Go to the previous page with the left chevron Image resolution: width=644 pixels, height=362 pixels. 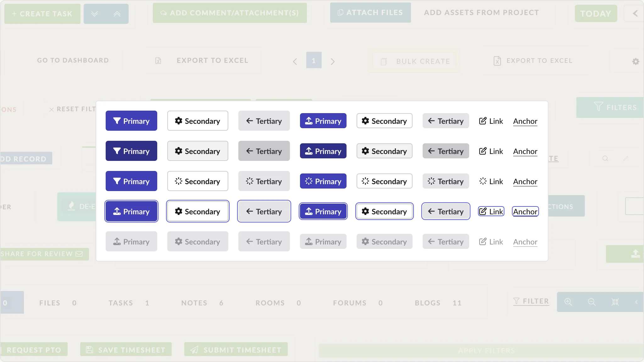pos(295,61)
